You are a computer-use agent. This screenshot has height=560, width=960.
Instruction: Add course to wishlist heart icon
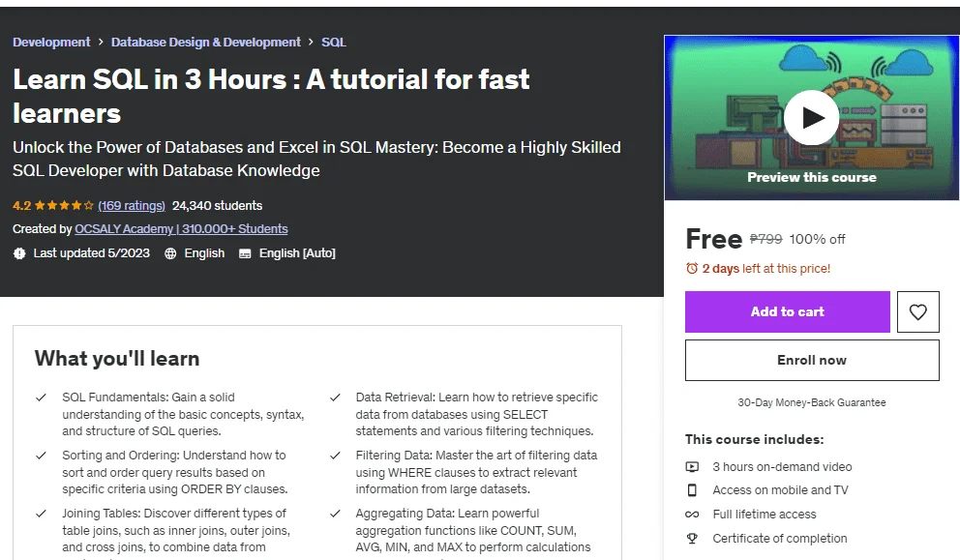coord(917,312)
